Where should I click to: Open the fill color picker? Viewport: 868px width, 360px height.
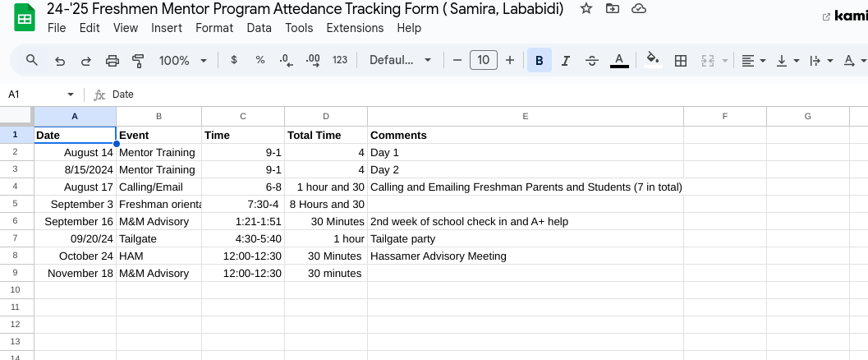pyautogui.click(x=653, y=60)
